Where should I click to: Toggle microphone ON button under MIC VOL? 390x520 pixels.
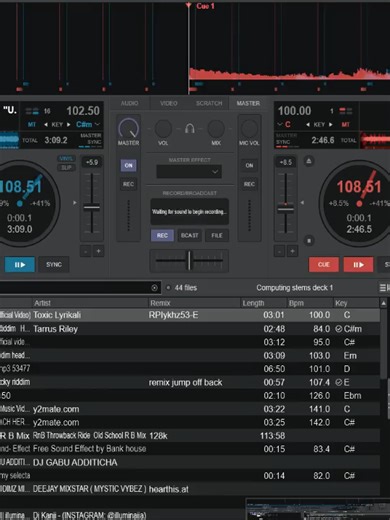tap(249, 165)
